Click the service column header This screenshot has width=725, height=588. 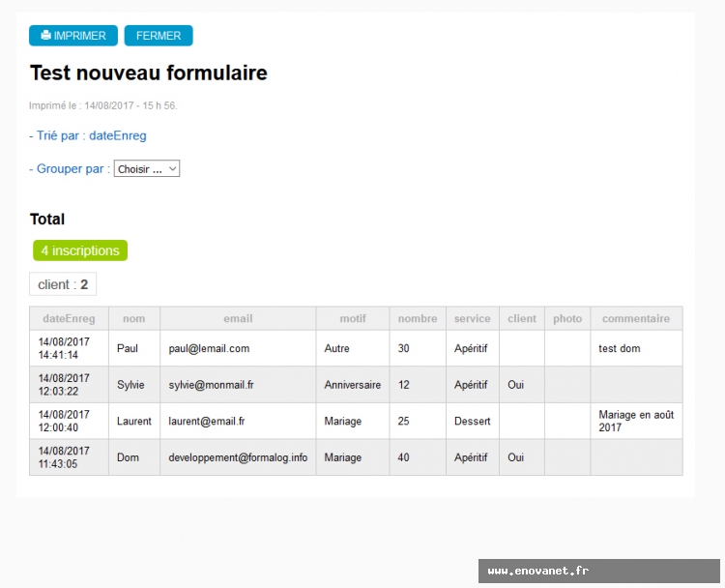(472, 318)
